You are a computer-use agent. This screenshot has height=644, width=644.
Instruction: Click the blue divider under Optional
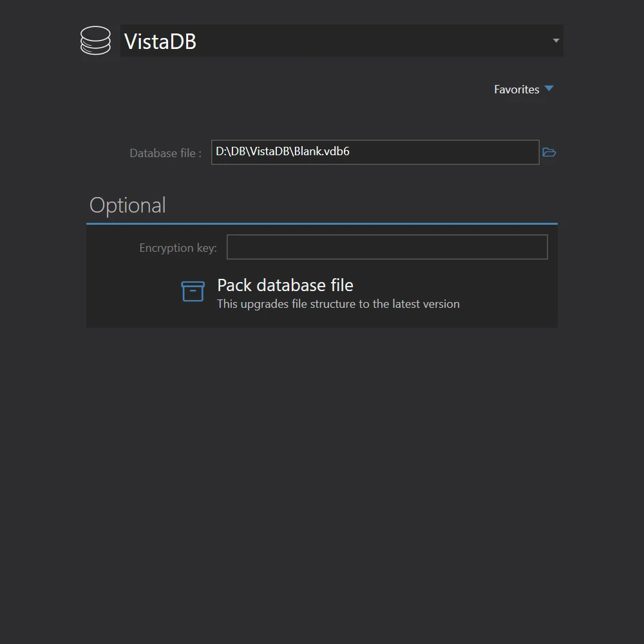(321, 223)
